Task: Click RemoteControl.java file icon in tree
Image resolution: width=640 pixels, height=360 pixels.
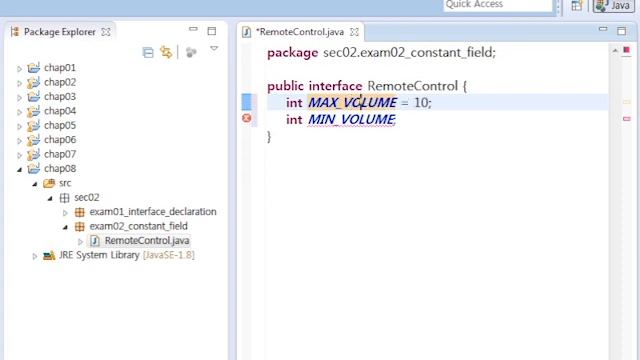Action: [x=95, y=241]
